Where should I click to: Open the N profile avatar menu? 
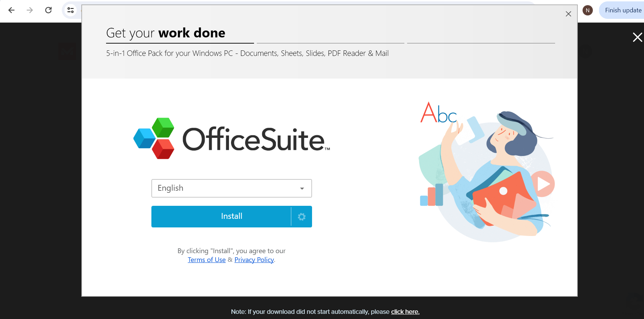[x=587, y=10]
